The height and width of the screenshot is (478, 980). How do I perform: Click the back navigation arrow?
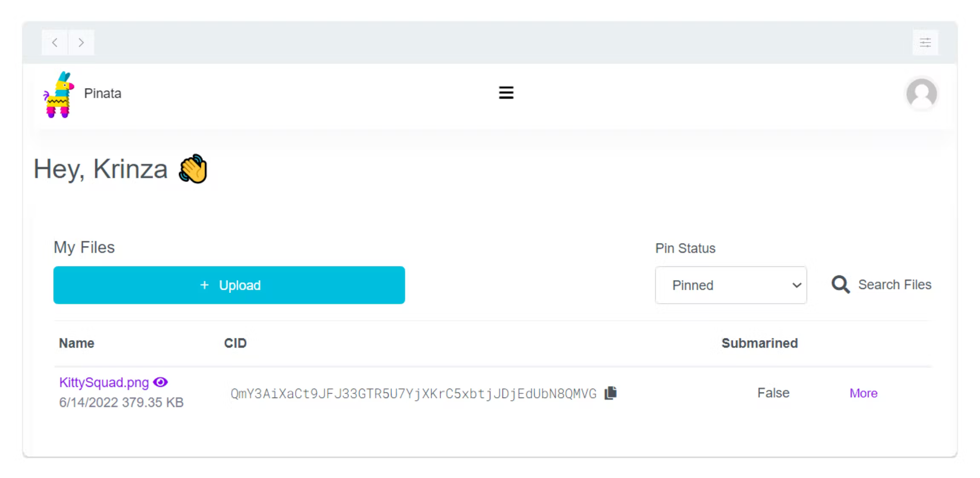coord(55,43)
